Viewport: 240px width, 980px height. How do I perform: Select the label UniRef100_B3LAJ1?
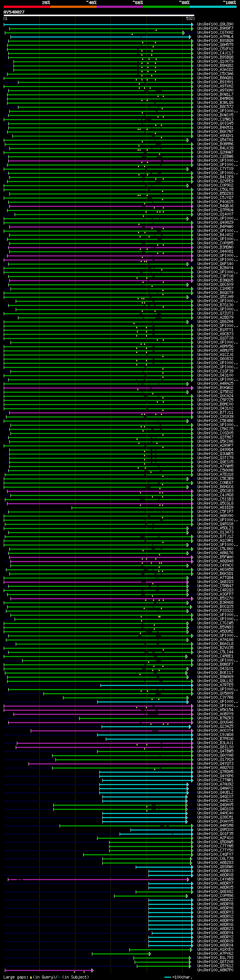(215, 743)
